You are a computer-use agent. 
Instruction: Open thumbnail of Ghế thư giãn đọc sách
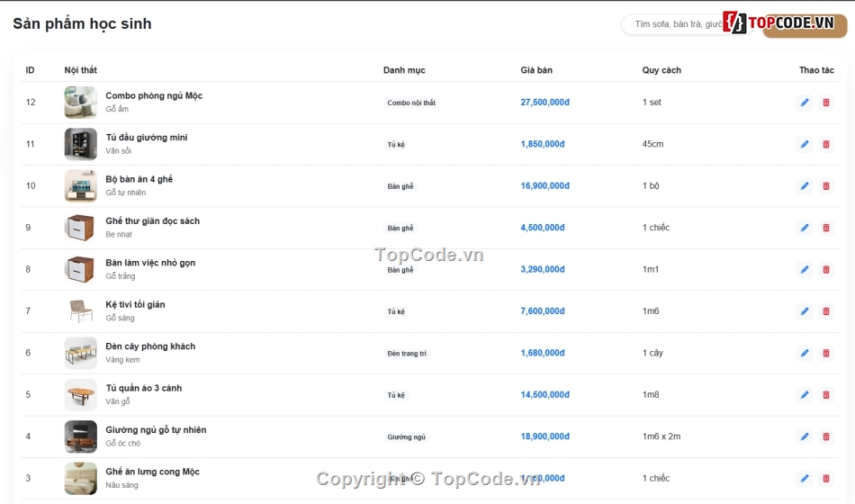pyautogui.click(x=81, y=228)
